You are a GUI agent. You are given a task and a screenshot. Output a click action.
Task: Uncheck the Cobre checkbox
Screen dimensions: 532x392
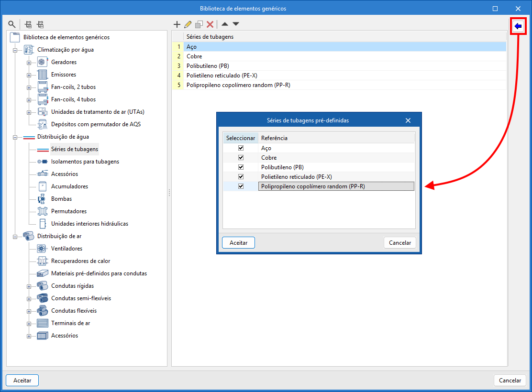point(241,157)
